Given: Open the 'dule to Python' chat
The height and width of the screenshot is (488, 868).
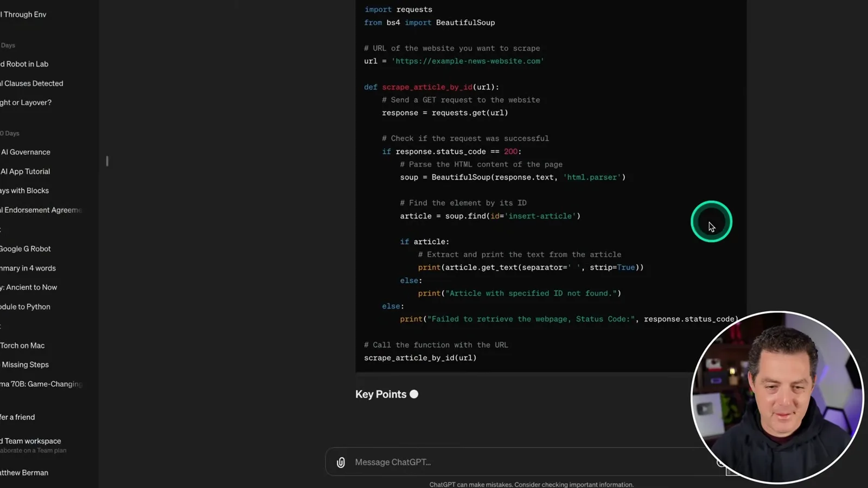Looking at the screenshot, I should point(25,307).
